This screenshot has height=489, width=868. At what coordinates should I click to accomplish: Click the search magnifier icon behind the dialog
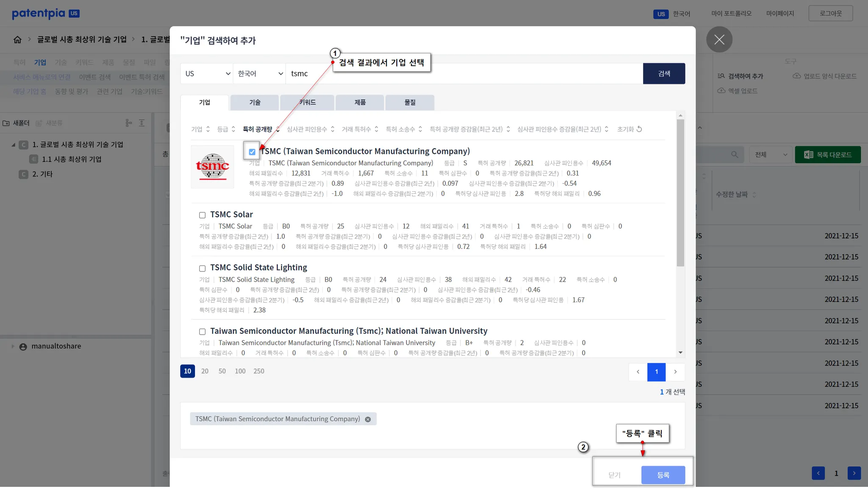pyautogui.click(x=734, y=155)
